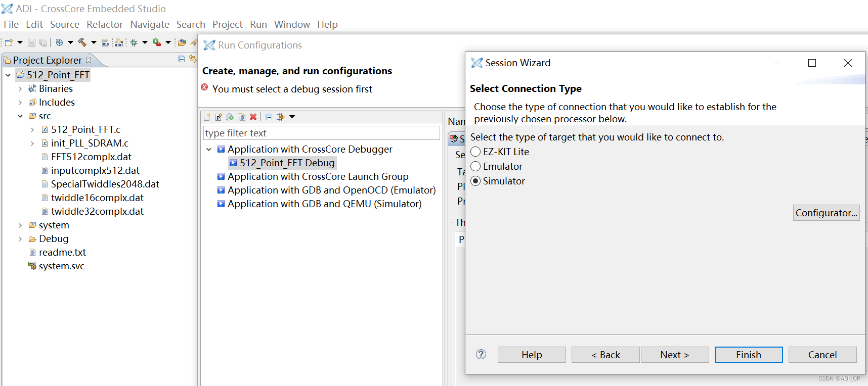Click the Cancel button in Session Wizard

pyautogui.click(x=822, y=355)
